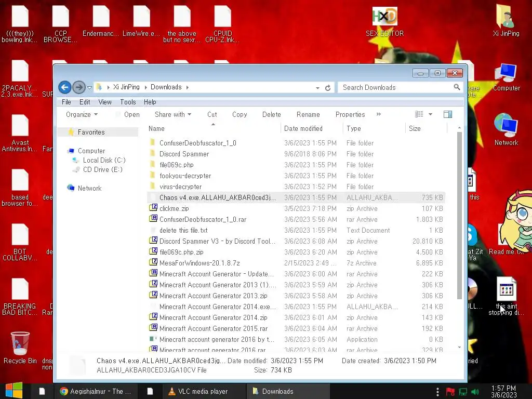Image resolution: width=532 pixels, height=399 pixels.
Task: Select the ConfuserDeobfuscator_1_0 folder icon
Action: [153, 142]
